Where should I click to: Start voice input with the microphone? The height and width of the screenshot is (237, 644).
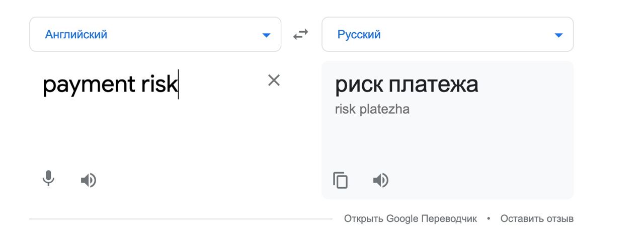[x=48, y=179]
